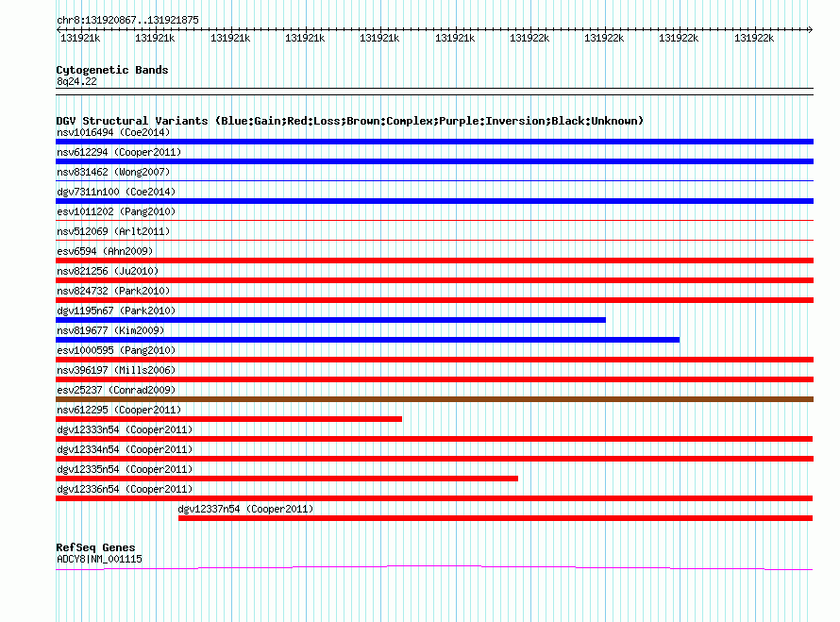Select the blue bar under dgv7311n100
The width and height of the screenshot is (840, 622).
(x=434, y=201)
